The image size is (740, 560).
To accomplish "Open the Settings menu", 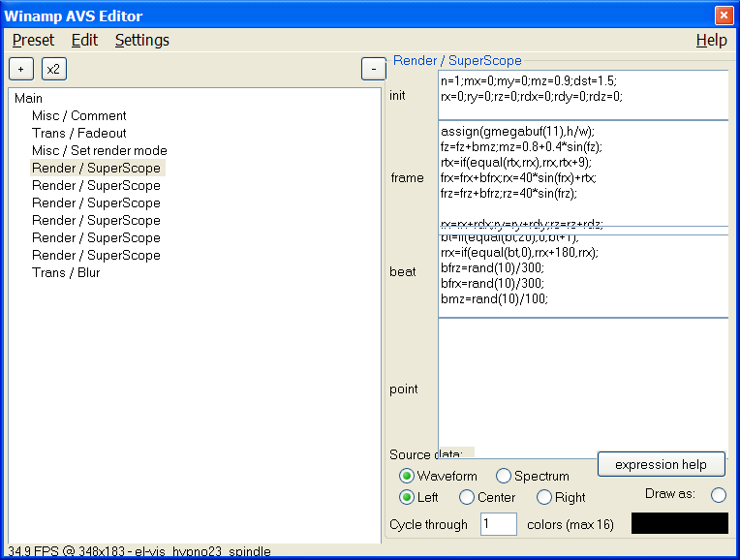I will point(142,40).
